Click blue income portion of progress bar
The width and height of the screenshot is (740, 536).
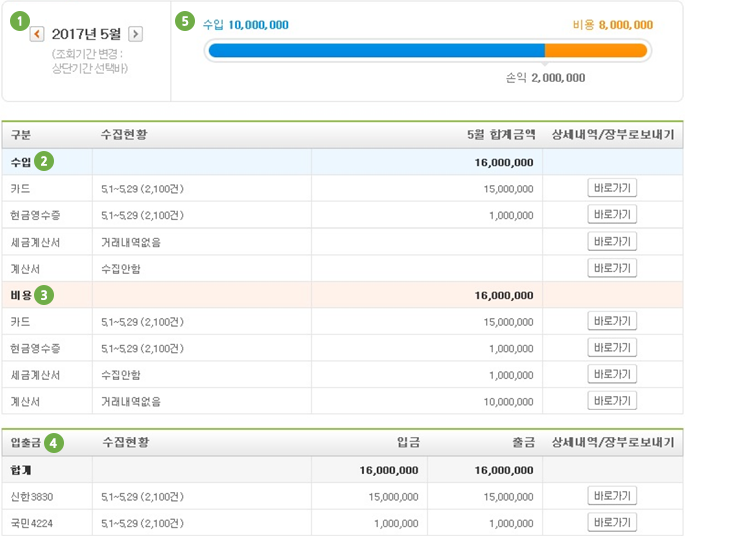[375, 50]
